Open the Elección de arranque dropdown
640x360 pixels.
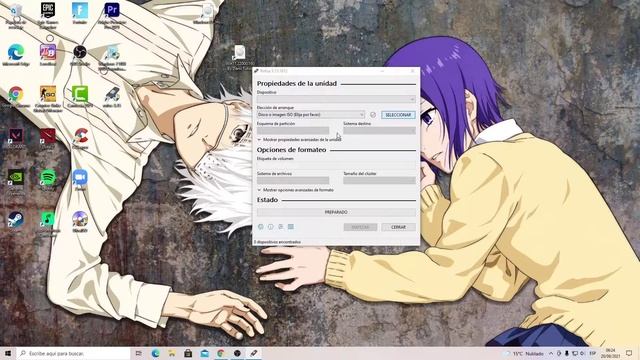pos(311,115)
